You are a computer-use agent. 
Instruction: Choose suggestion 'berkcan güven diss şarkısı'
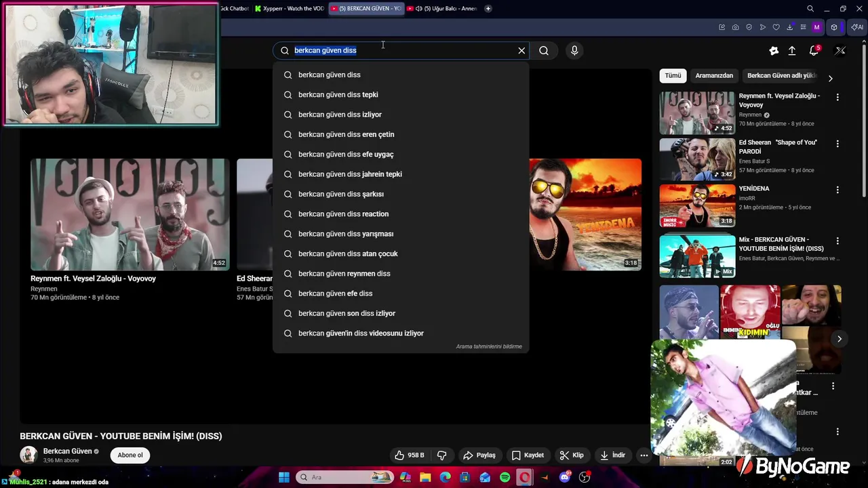click(401, 194)
